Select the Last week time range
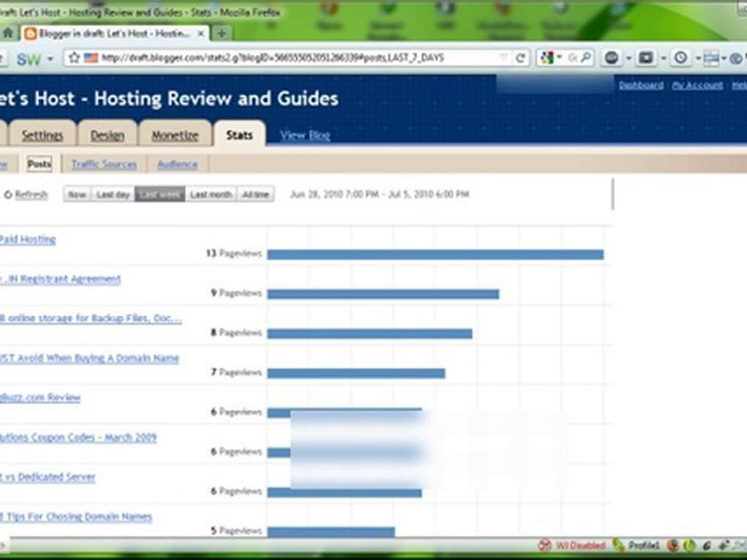 (x=160, y=194)
